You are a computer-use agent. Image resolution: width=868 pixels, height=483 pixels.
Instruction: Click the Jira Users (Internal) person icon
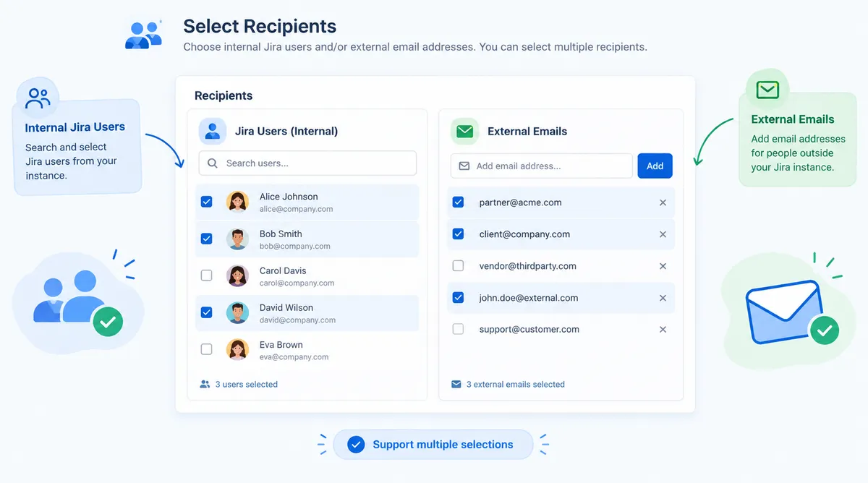click(213, 131)
